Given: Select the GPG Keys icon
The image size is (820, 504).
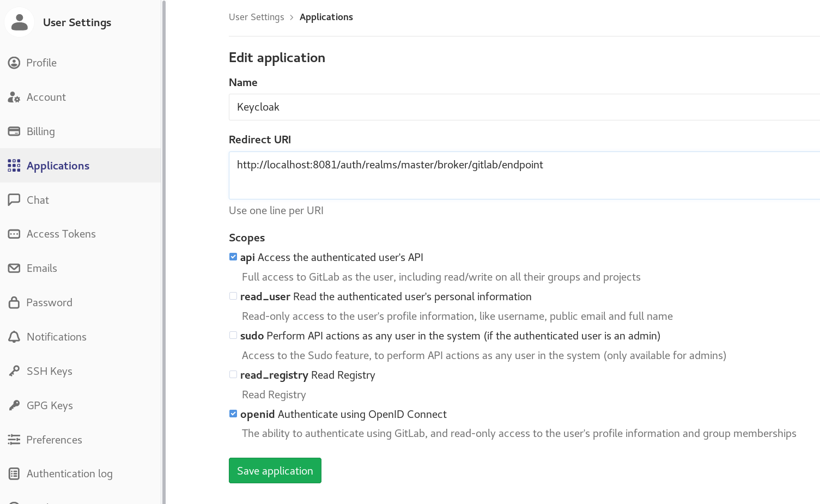Looking at the screenshot, I should pos(14,405).
